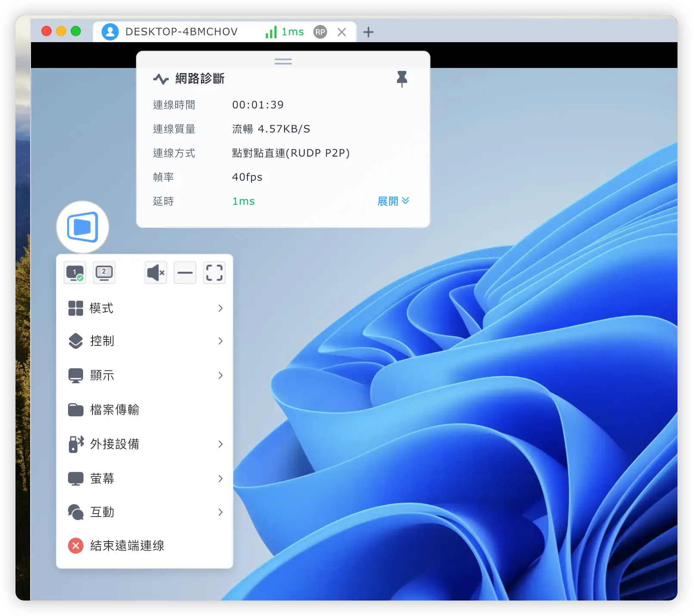This screenshot has height=616, width=693.
Task: Click the red X end-connection icon
Action: tap(76, 545)
